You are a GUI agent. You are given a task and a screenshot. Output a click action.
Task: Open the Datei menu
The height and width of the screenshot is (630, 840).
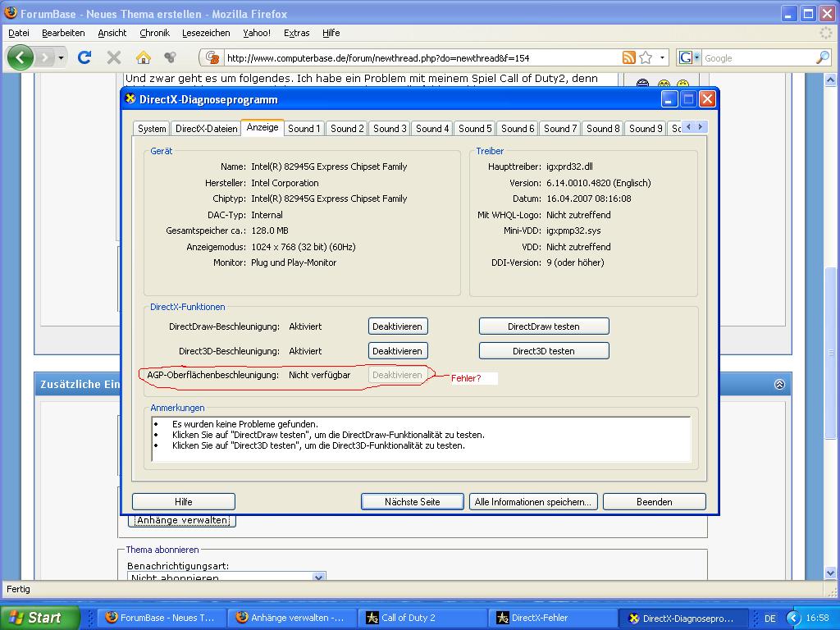click(x=19, y=33)
